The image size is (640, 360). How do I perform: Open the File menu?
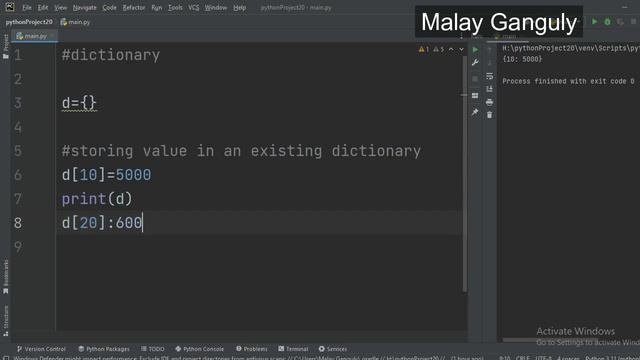(x=27, y=7)
